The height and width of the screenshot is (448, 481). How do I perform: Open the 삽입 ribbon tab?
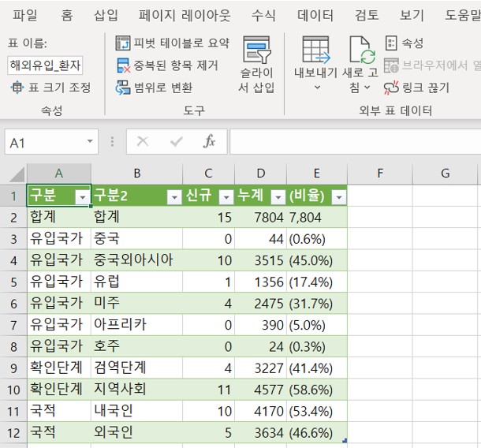[x=106, y=15]
